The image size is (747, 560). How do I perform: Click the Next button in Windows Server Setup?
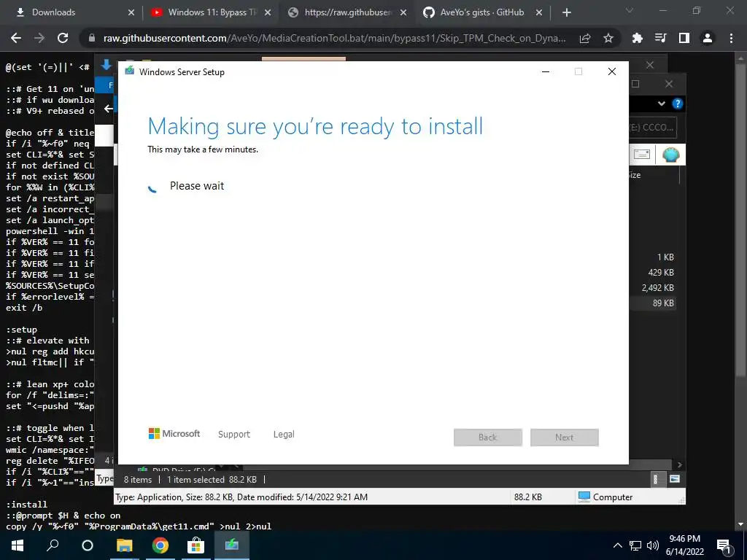(565, 437)
